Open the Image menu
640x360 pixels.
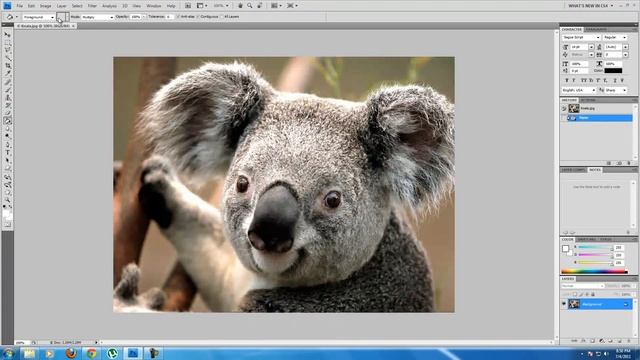click(45, 6)
